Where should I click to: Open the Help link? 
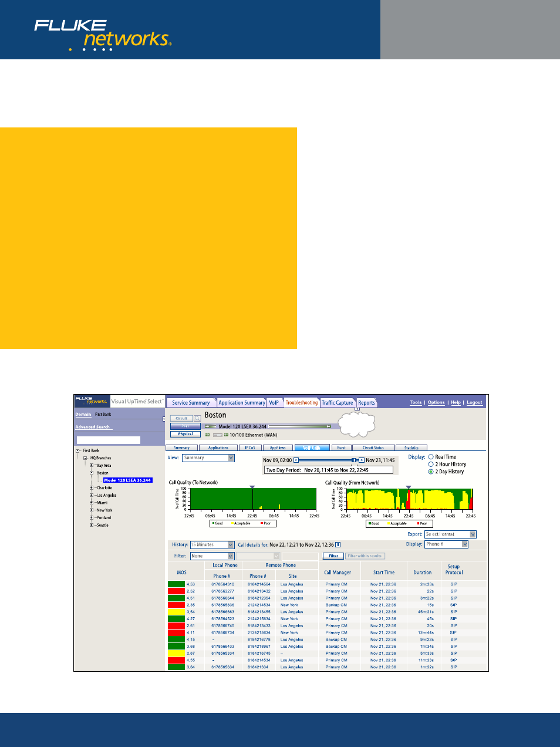pos(456,403)
